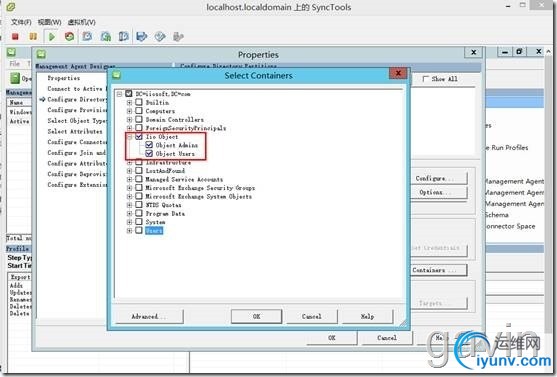Expand the Builtin tree node
The width and height of the screenshot is (557, 377).
click(130, 102)
